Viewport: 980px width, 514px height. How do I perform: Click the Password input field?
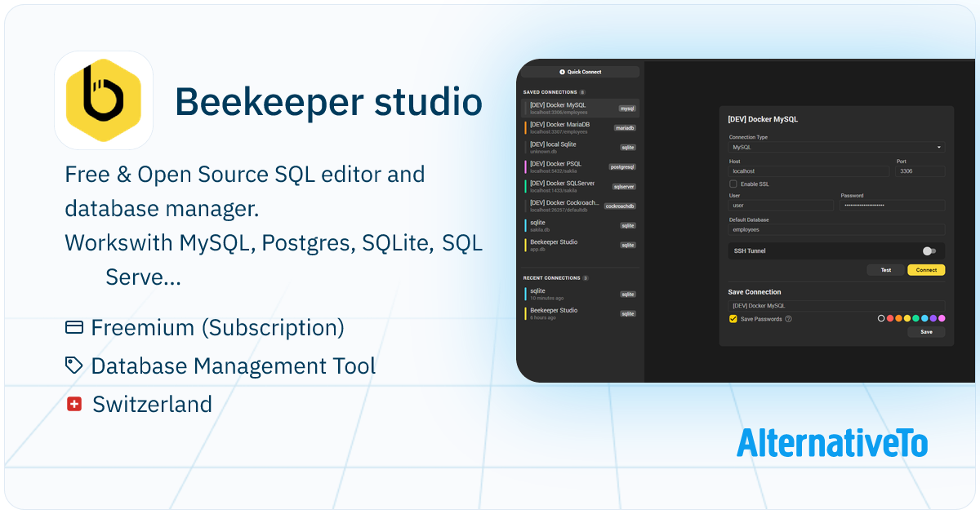tap(893, 206)
